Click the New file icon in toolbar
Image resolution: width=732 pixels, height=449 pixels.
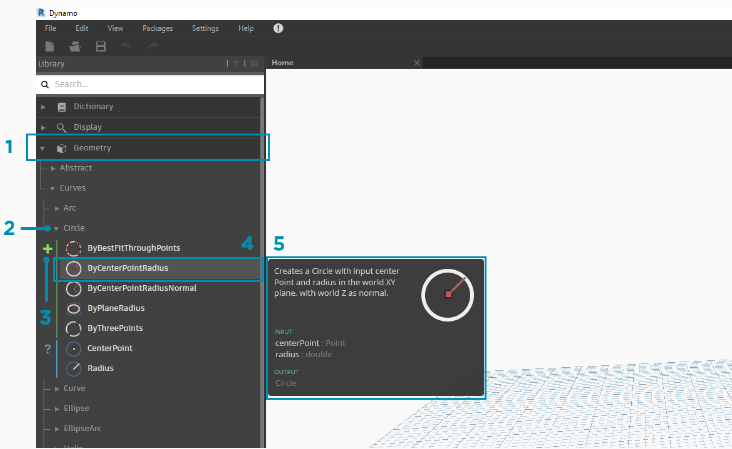point(49,46)
